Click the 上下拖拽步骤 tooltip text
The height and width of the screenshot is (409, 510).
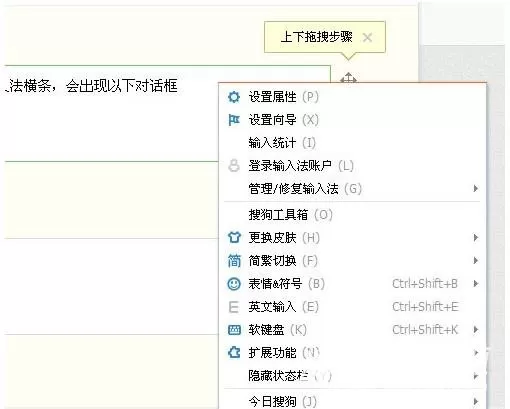(x=317, y=37)
